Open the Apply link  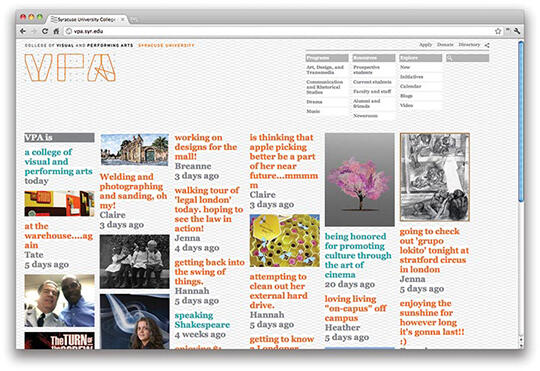(426, 45)
